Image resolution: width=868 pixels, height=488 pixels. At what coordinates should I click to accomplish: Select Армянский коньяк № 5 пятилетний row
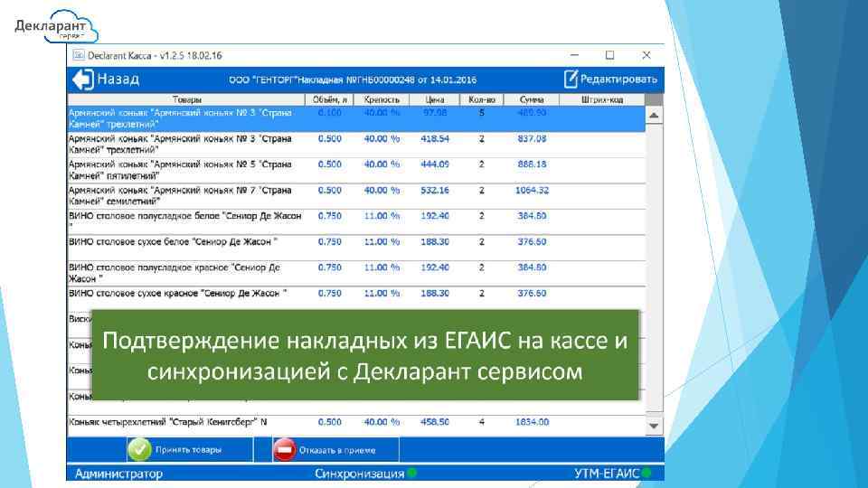tap(356, 170)
